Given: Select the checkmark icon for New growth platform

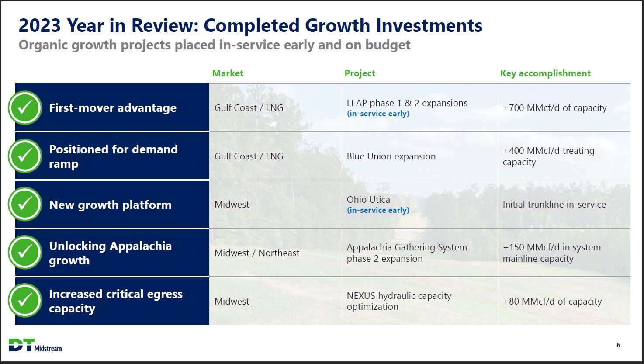Looking at the screenshot, I should tap(25, 204).
